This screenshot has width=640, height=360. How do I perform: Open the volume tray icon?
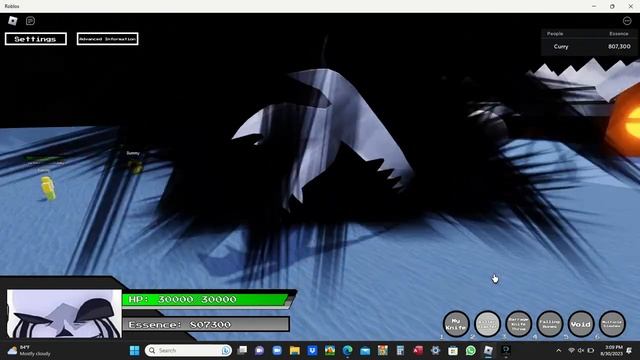pos(581,350)
